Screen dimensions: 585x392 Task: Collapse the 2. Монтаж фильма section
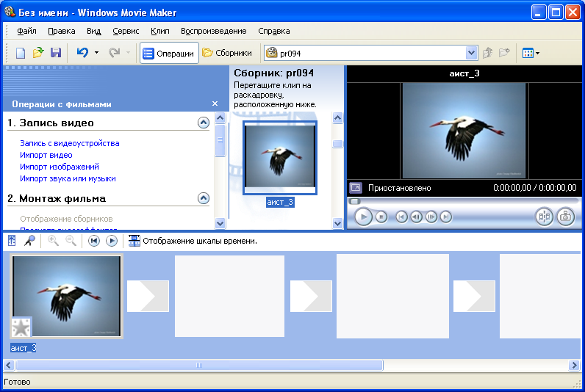click(204, 198)
